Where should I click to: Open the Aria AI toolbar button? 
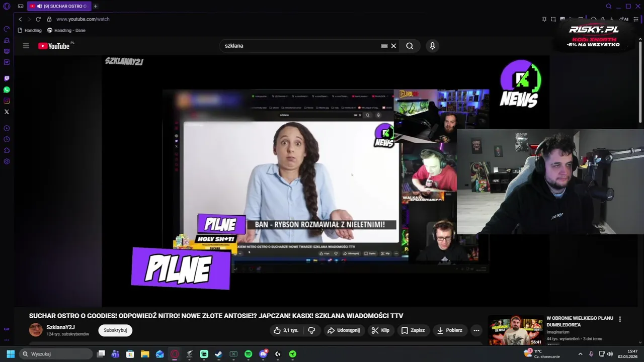[x=624, y=19]
